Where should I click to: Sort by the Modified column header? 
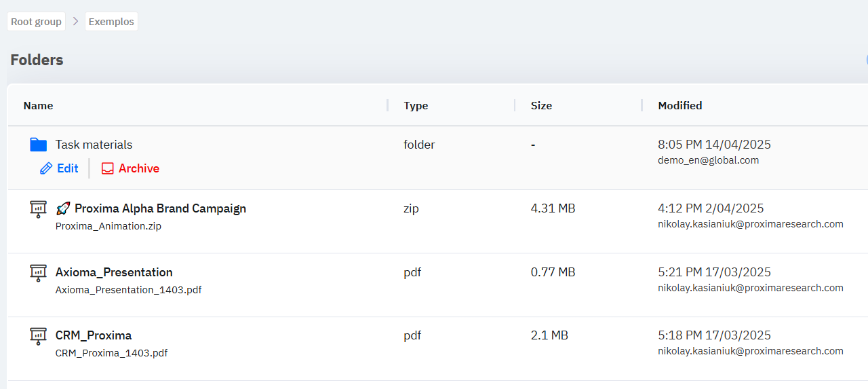pyautogui.click(x=679, y=106)
